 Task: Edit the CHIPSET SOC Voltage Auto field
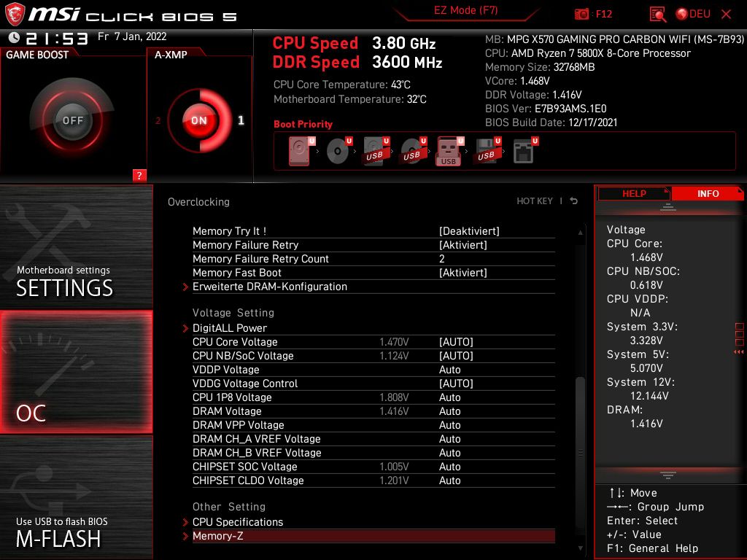coord(449,466)
